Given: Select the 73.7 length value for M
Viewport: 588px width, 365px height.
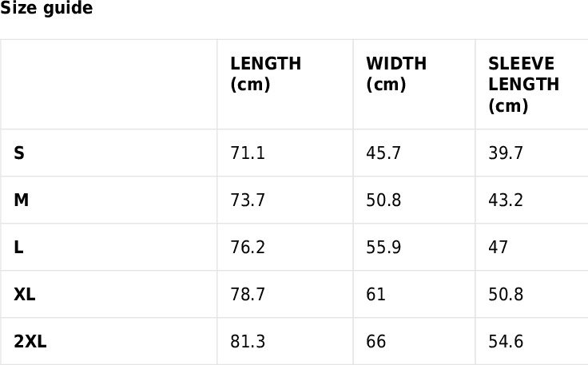Looking at the screenshot, I should (x=248, y=200).
